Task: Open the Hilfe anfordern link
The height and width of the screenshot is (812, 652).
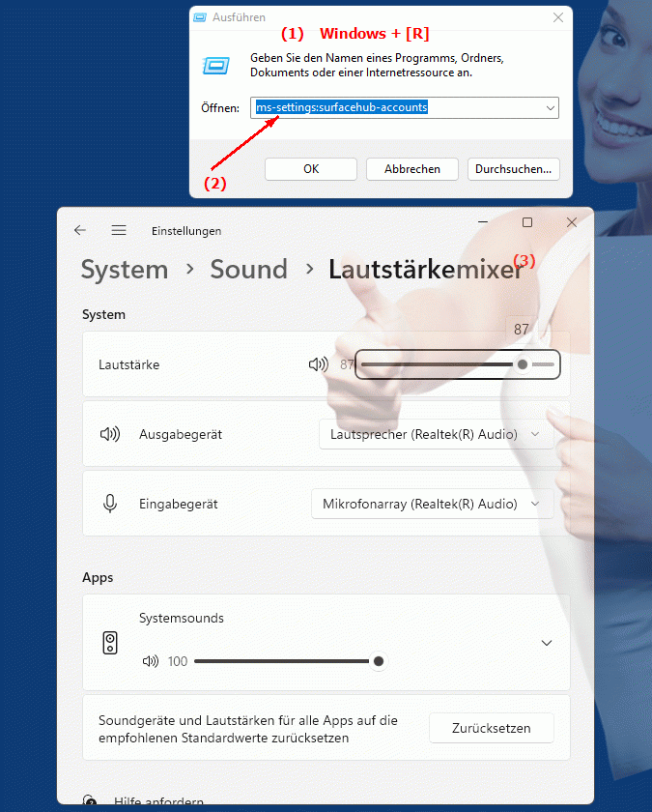Action: 158,802
